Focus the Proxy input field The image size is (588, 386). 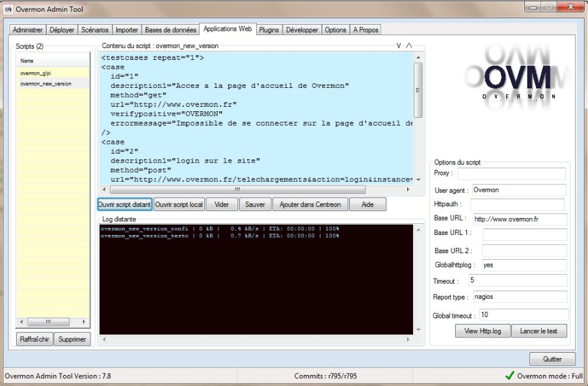point(511,174)
